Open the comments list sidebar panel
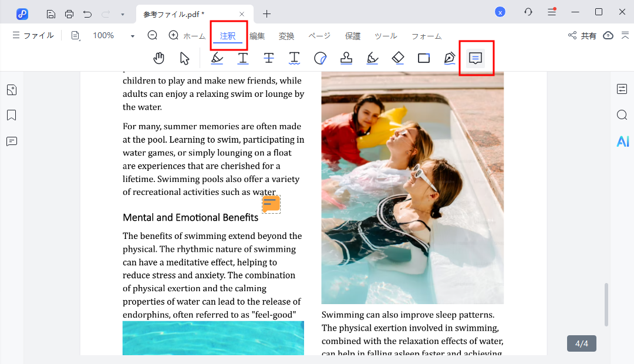The height and width of the screenshot is (364, 634). pyautogui.click(x=12, y=141)
